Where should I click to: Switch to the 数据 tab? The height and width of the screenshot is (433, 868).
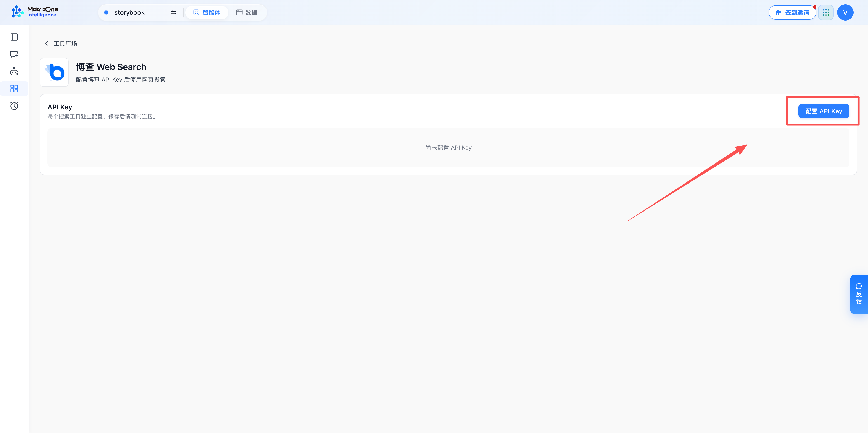tap(247, 12)
